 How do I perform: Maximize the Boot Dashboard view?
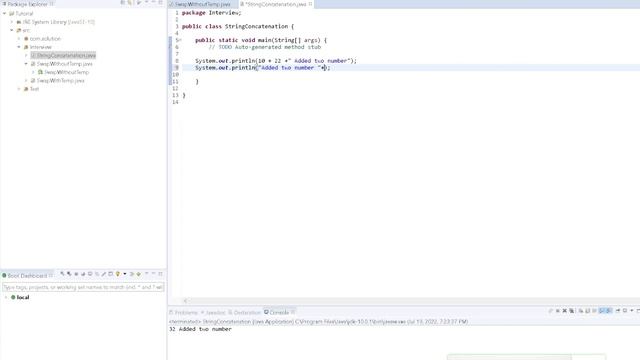[x=160, y=273]
